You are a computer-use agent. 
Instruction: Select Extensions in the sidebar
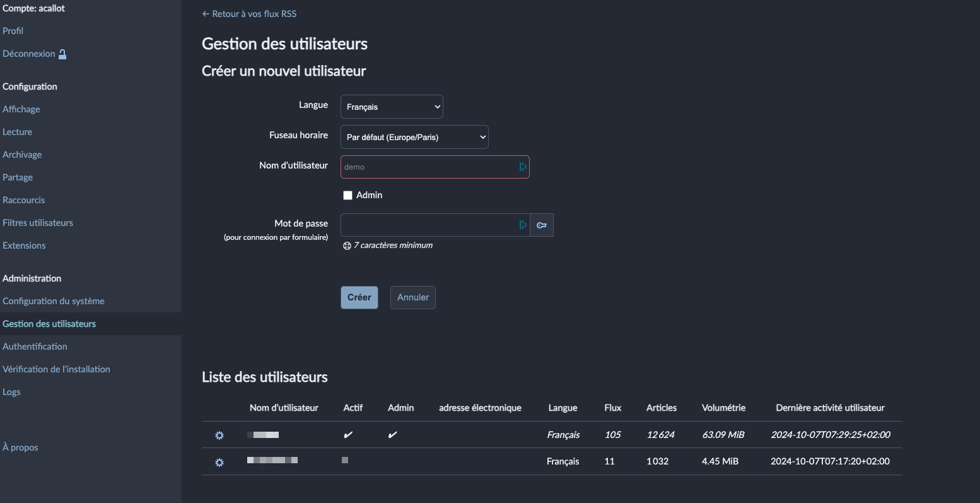24,246
